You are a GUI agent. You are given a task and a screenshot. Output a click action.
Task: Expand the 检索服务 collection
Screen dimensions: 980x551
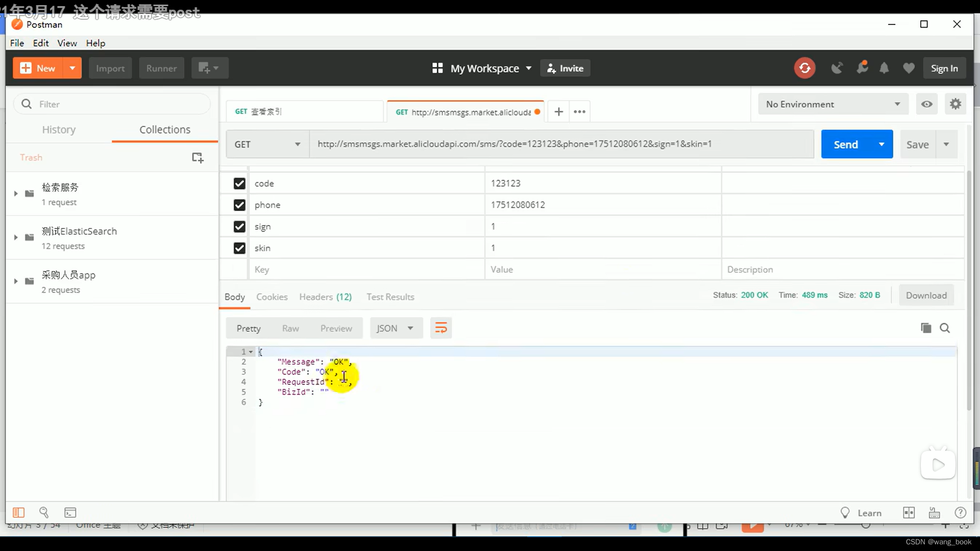[x=16, y=193]
